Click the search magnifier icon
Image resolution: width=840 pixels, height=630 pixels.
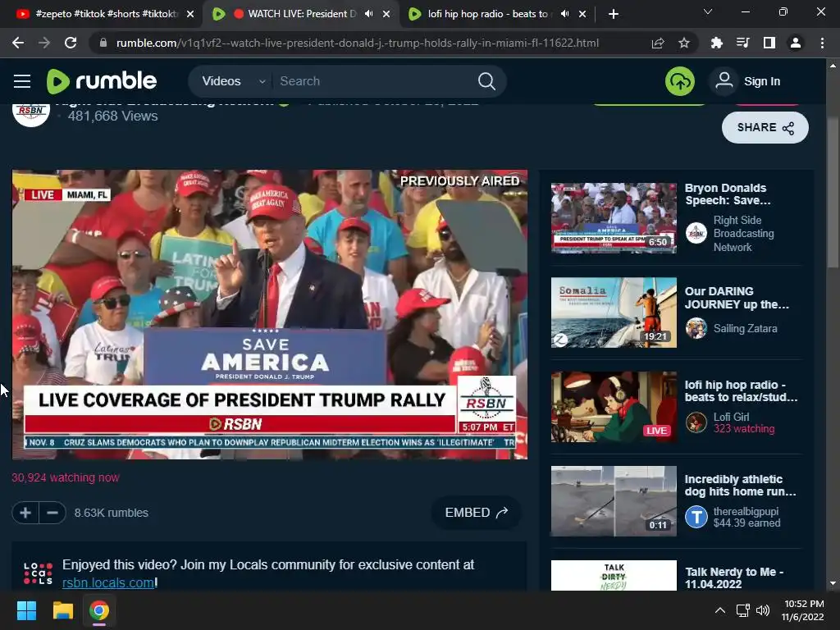pyautogui.click(x=486, y=81)
